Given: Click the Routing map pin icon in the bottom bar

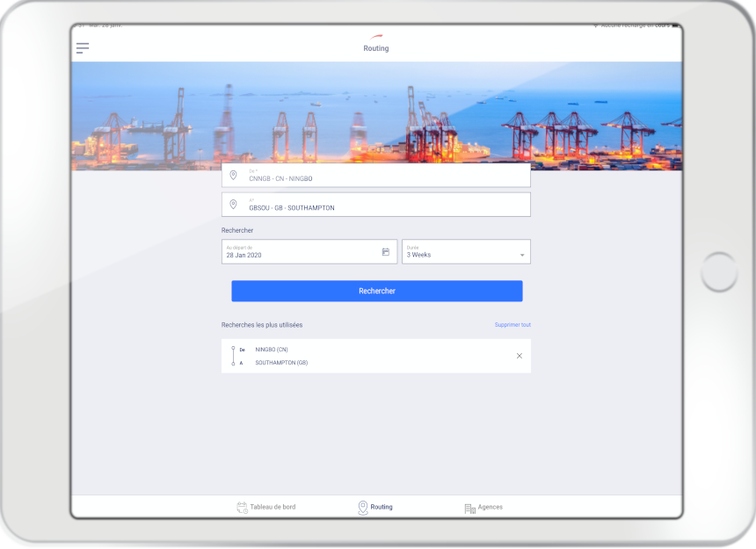Looking at the screenshot, I should tap(362, 508).
